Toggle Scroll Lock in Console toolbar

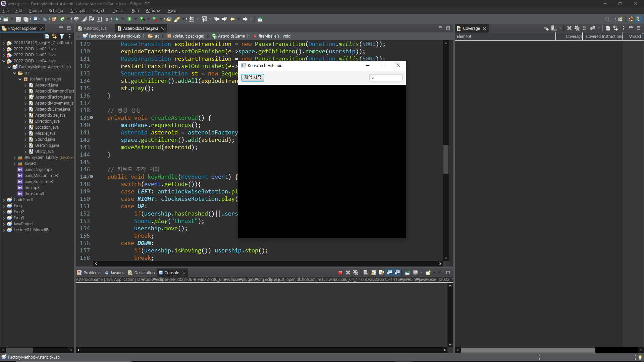pyautogui.click(x=374, y=273)
